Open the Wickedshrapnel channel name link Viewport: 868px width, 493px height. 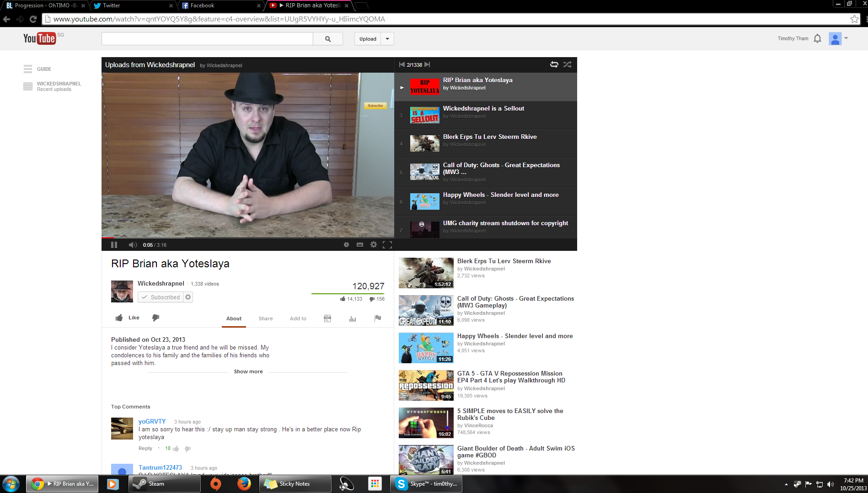click(x=161, y=283)
